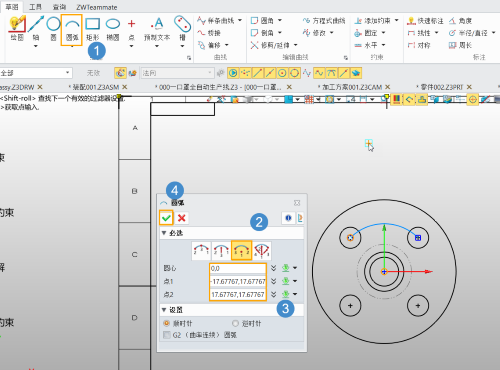The width and height of the screenshot is (500, 370).
Task: Click the 偏移 (Offset) curve tool
Action: [x=209, y=45]
